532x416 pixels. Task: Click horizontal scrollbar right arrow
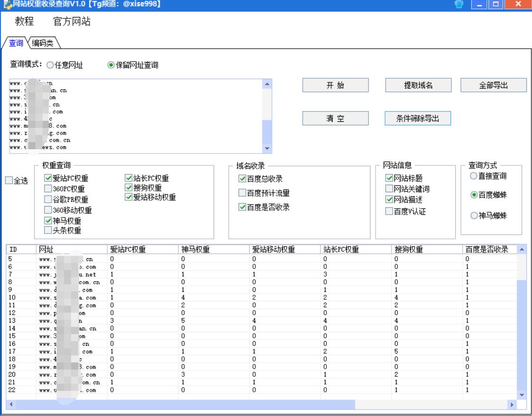point(512,405)
